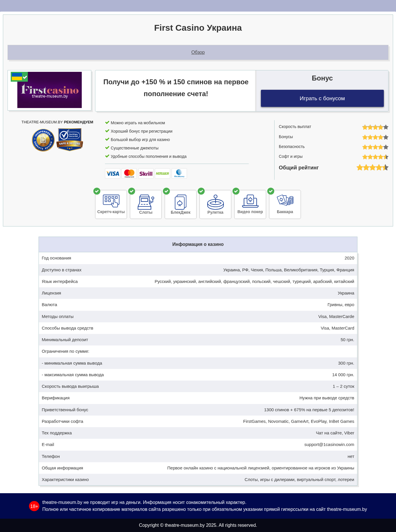Click Большой выбор игр для казино
Viewport: 396px width, 532px height.
click(140, 140)
